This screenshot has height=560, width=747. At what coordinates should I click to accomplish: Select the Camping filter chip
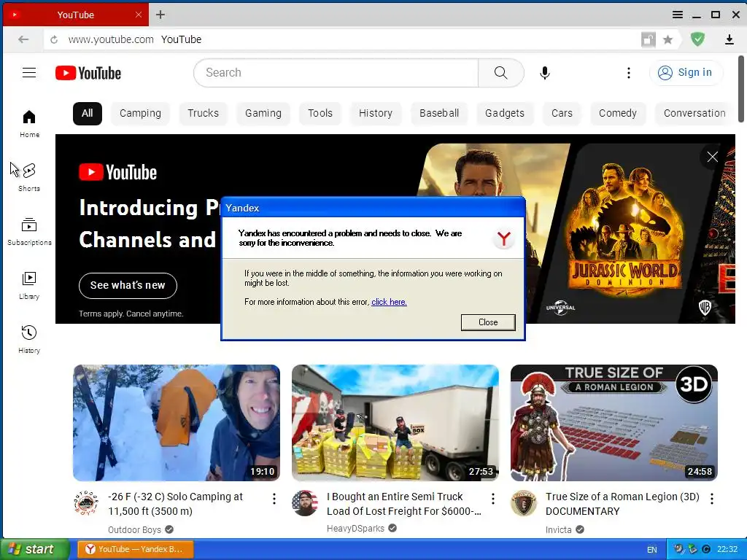[x=140, y=113]
